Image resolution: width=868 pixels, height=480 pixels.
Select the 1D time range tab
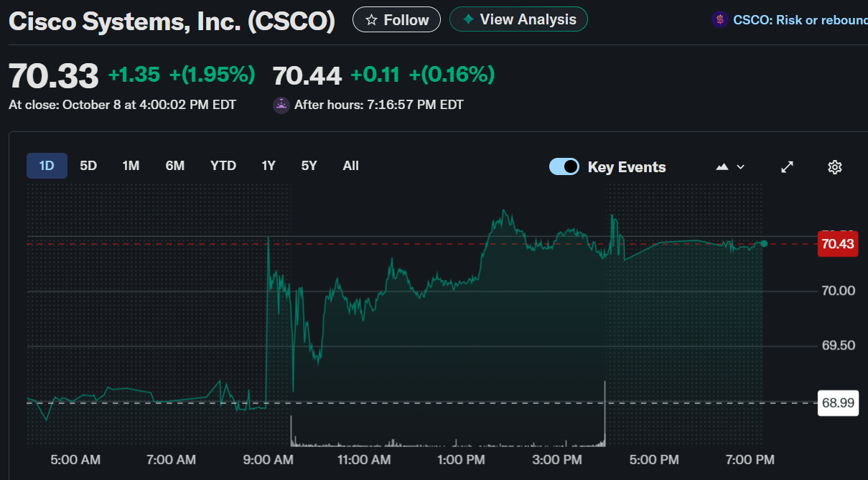(47, 166)
